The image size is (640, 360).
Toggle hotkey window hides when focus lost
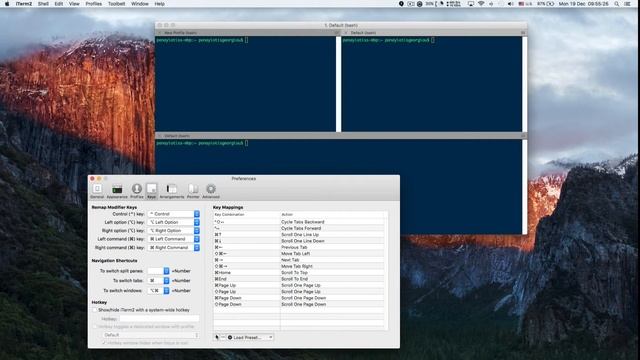104,343
